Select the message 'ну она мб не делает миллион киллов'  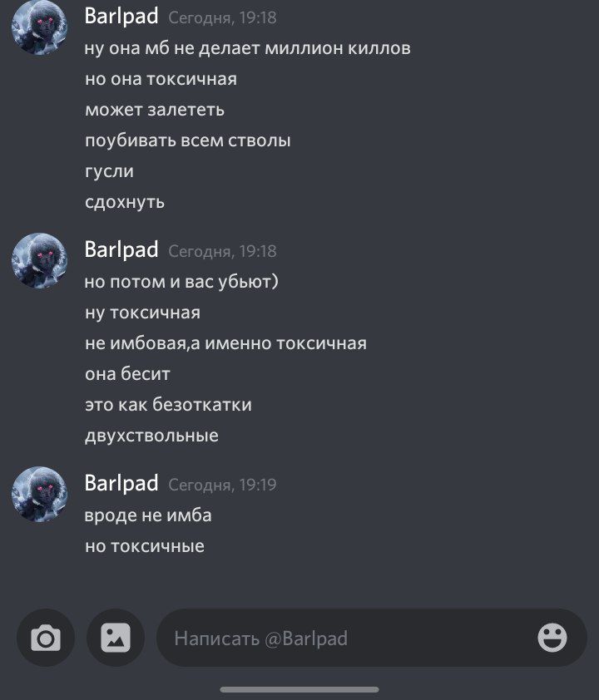click(248, 48)
